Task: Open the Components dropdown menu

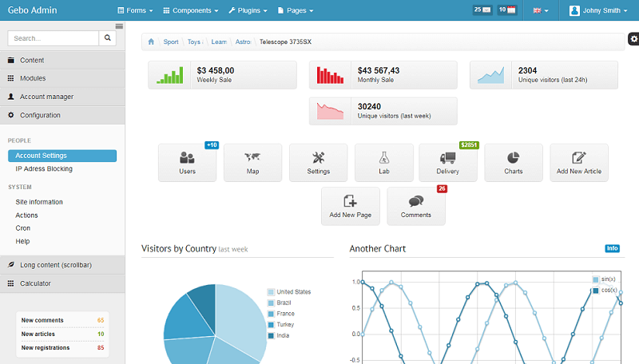Action: tap(191, 10)
